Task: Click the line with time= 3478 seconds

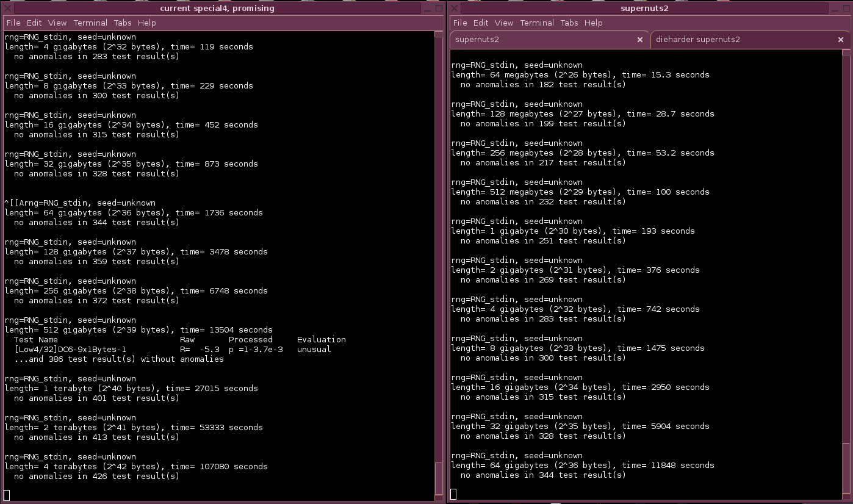Action: pyautogui.click(x=136, y=251)
